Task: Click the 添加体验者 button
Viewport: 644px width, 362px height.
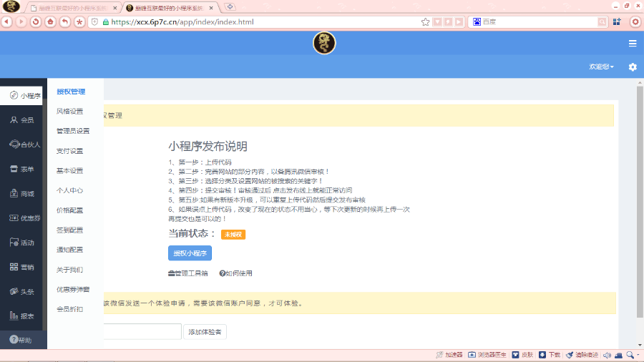Action: click(x=205, y=332)
